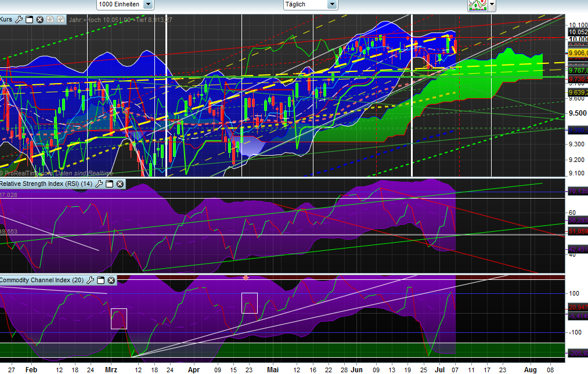Click the 42,451 RSI axis label

(x=578, y=249)
